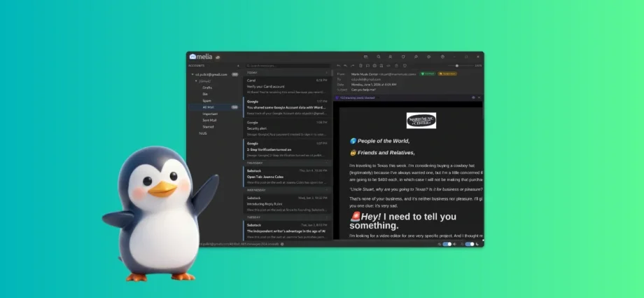This screenshot has height=298, width=644.
Task: Click the Marin Music Center logo image
Action: (421, 121)
